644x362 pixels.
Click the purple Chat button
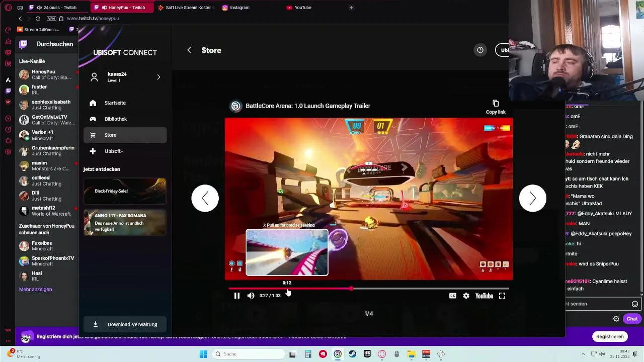(632, 319)
